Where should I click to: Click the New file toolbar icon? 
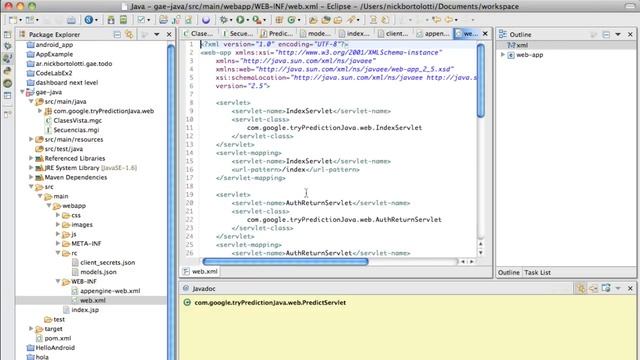(x=13, y=20)
